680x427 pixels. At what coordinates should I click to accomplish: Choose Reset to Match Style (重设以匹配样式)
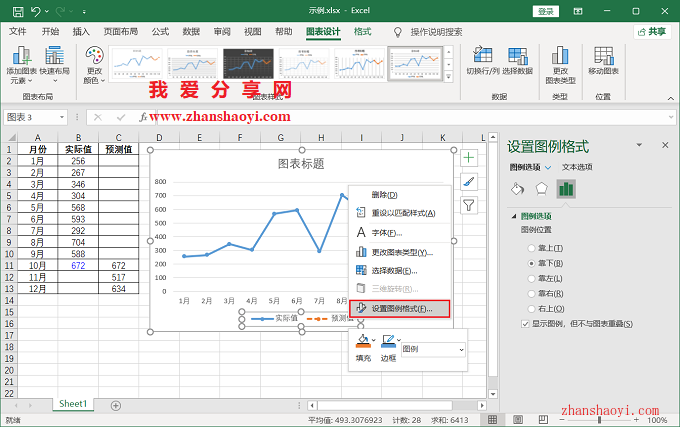400,213
